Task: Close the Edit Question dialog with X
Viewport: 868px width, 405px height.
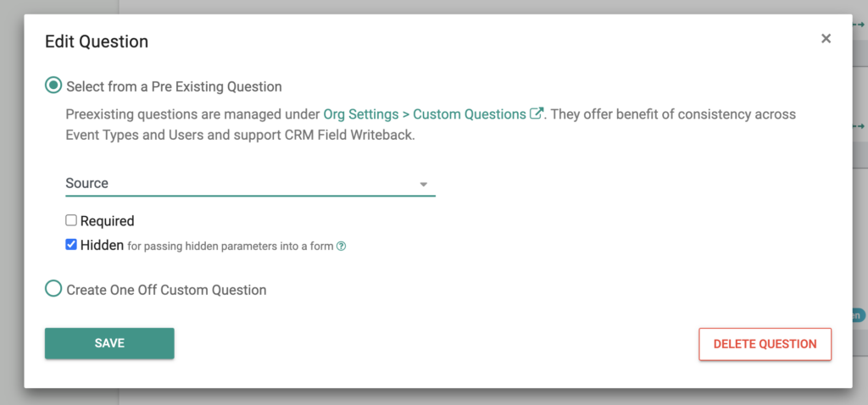Action: (x=826, y=38)
